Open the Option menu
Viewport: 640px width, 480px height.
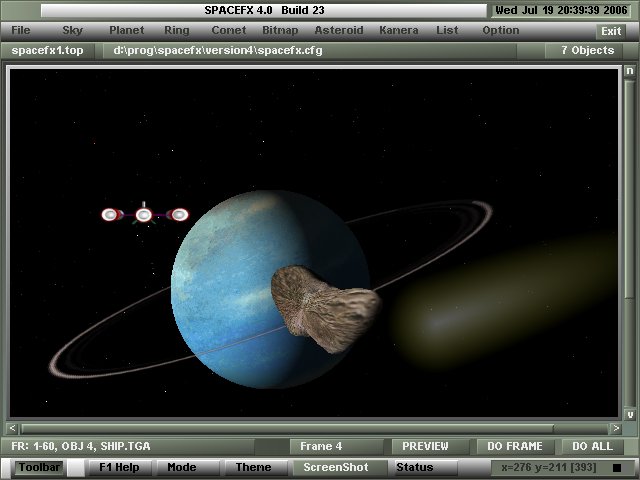pos(501,30)
